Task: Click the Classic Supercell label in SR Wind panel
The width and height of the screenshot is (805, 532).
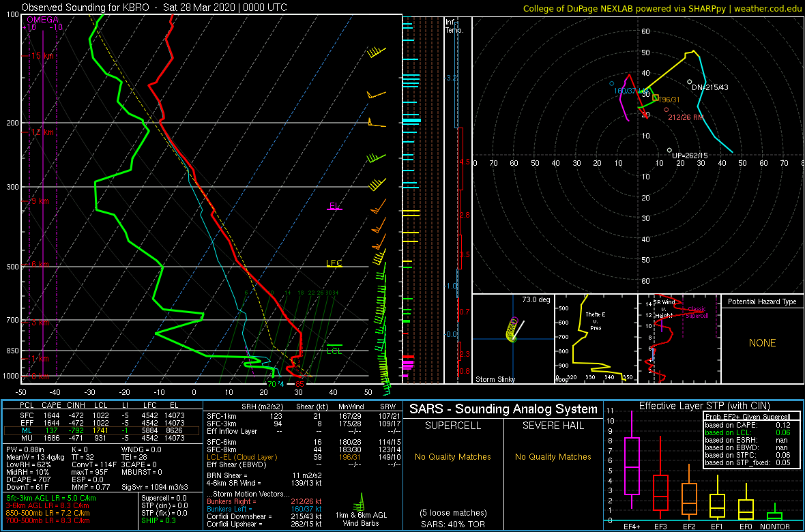Action: pyautogui.click(x=697, y=312)
